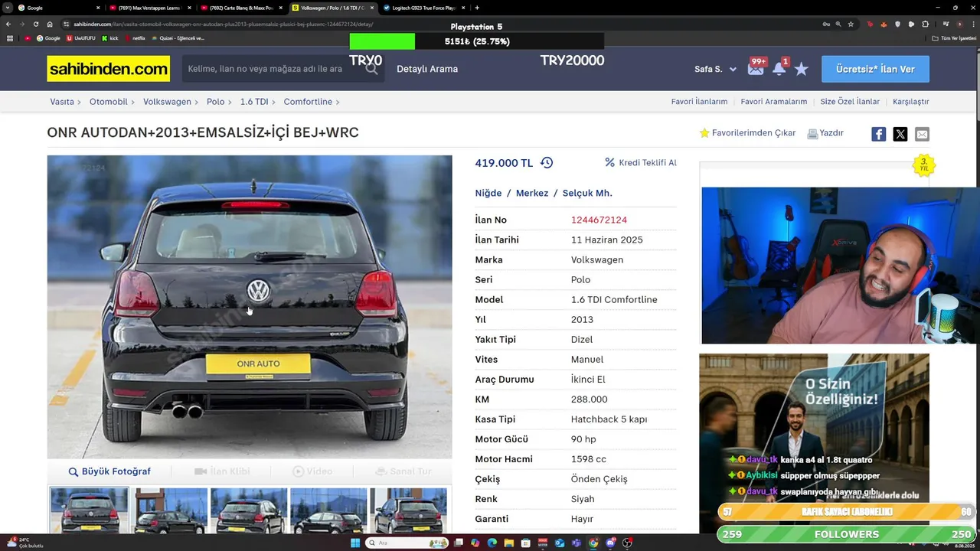Click the Volkswagen breadcrumb link

point(167,102)
